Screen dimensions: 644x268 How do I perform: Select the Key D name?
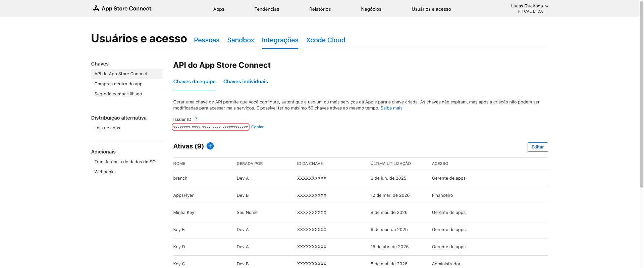[x=179, y=247]
